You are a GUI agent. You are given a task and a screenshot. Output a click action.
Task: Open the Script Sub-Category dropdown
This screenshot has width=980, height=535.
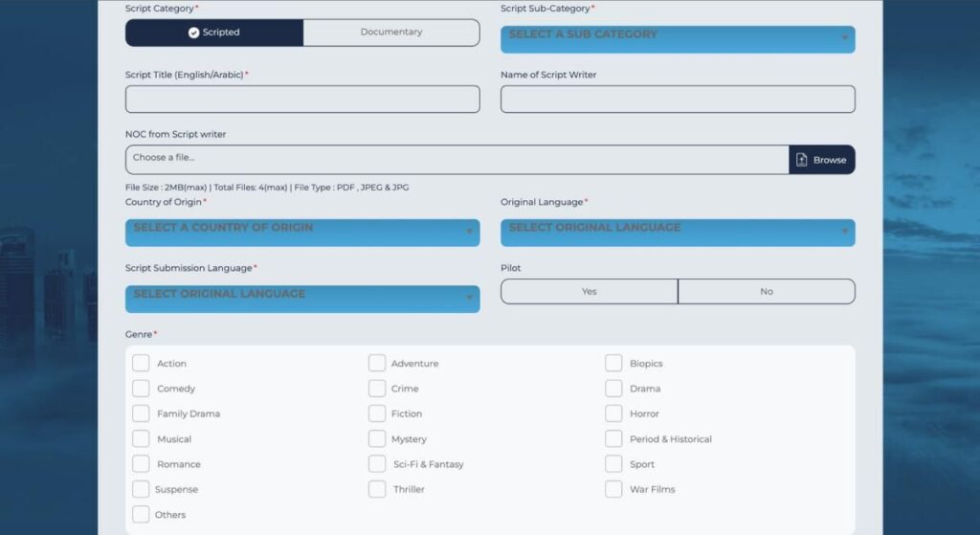click(x=677, y=39)
